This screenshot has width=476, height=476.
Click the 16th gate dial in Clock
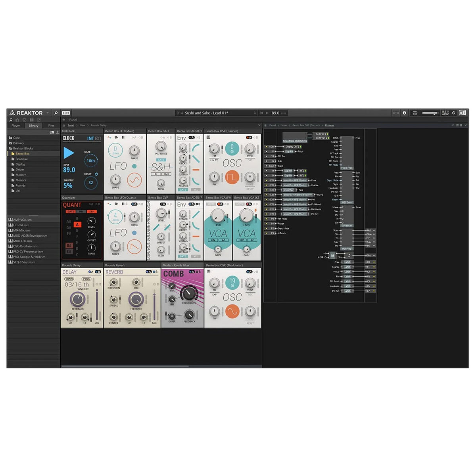91,161
